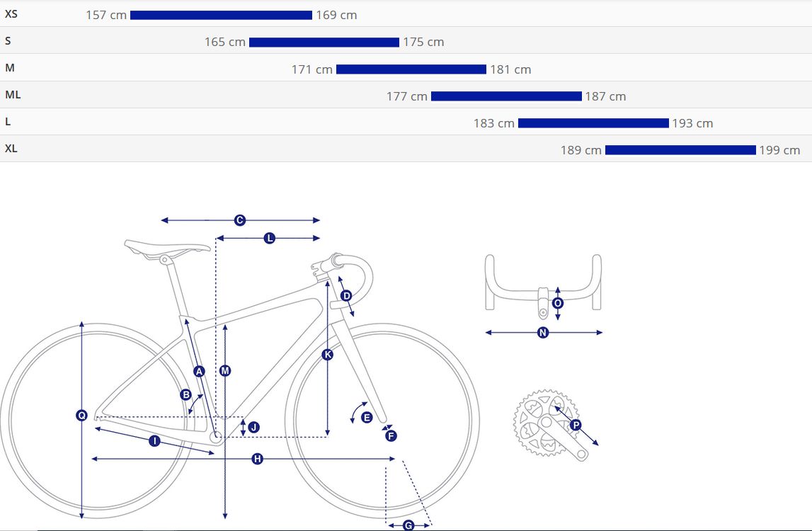Image resolution: width=812 pixels, height=531 pixels.
Task: Click the XL height range bar
Action: [x=680, y=149]
